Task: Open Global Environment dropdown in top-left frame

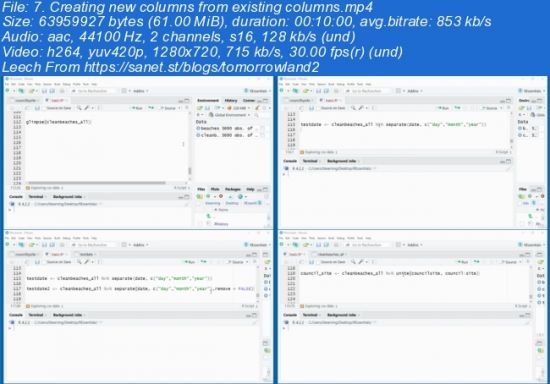Action: (230, 115)
